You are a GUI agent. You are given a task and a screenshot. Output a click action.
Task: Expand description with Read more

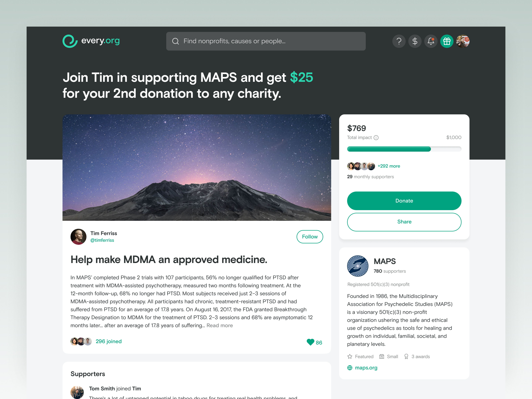[x=220, y=325]
